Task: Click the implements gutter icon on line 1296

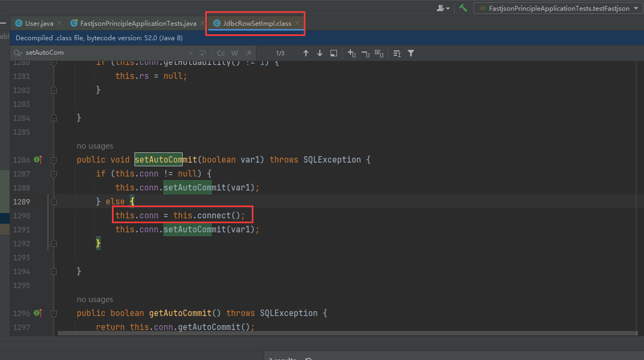Action: tap(38, 313)
